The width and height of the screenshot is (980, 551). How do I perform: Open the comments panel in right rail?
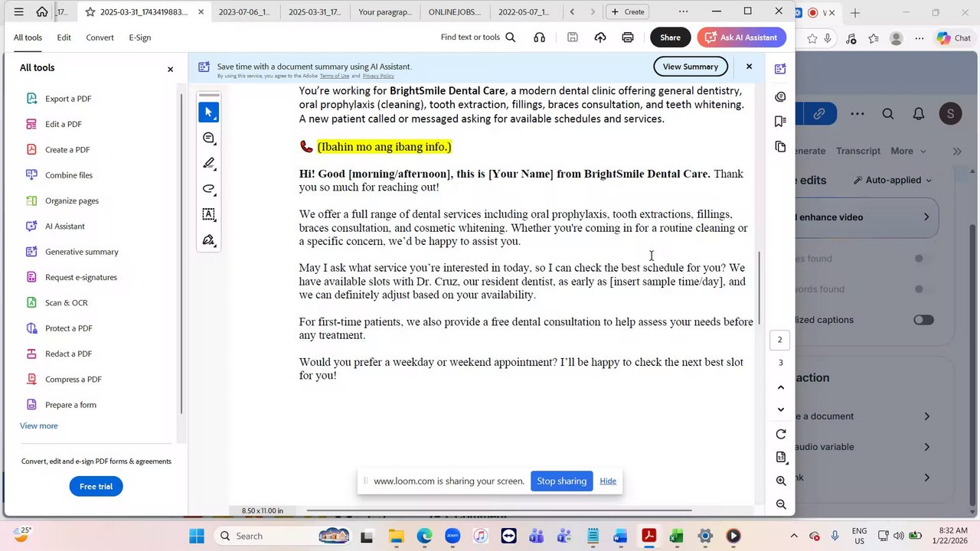coord(780,96)
